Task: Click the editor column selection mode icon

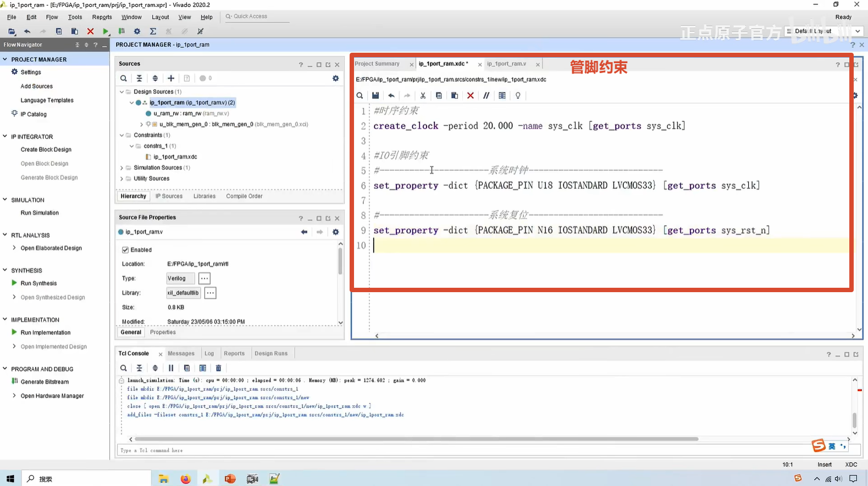Action: [502, 96]
